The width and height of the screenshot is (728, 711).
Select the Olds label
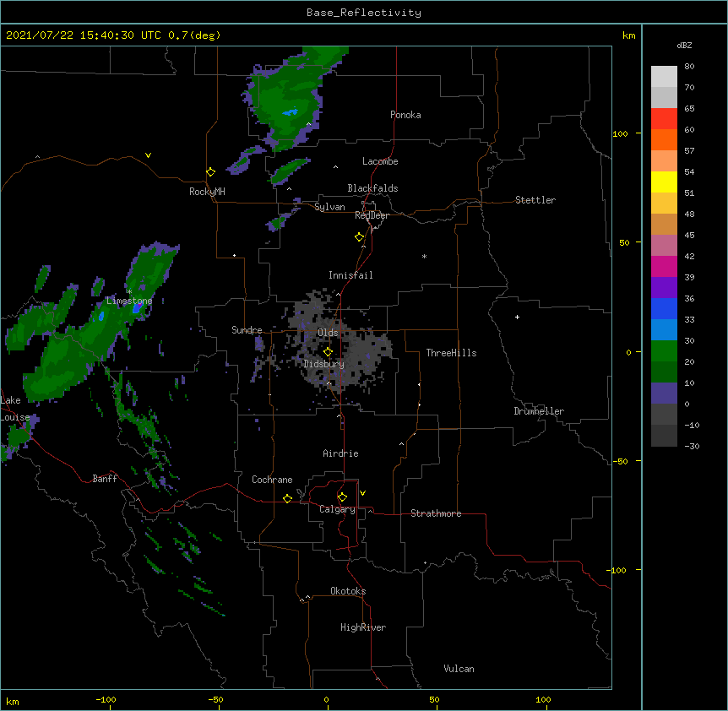(328, 333)
